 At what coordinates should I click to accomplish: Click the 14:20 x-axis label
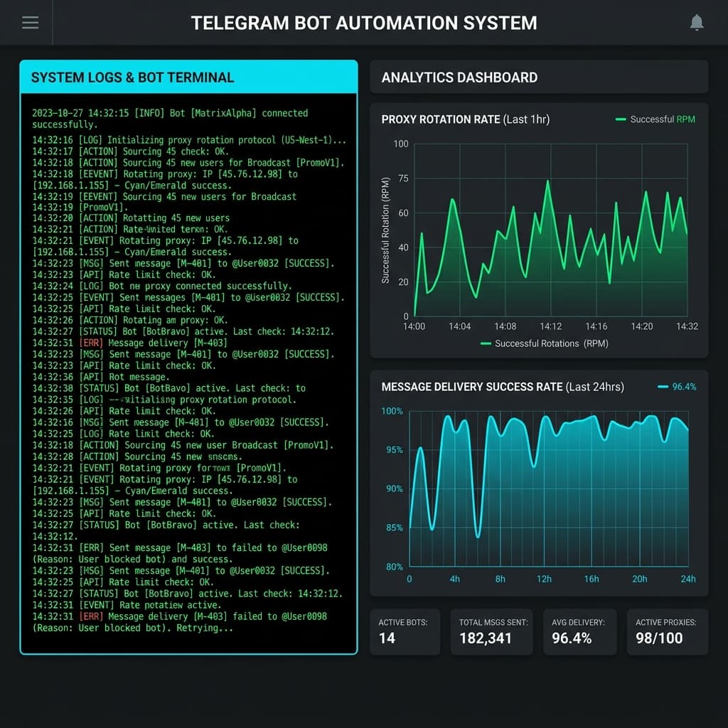642,326
